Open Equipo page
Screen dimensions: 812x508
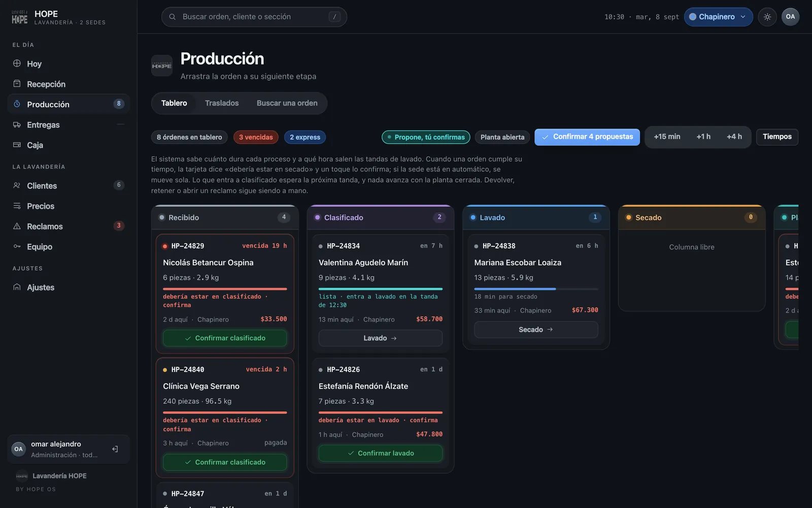click(69, 246)
